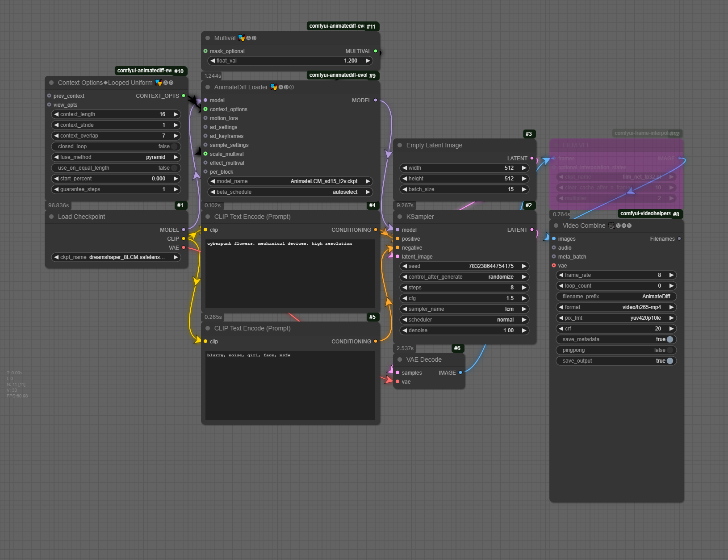This screenshot has width=728, height=560.
Task: Open the format combo in Video Combine
Action: click(616, 307)
